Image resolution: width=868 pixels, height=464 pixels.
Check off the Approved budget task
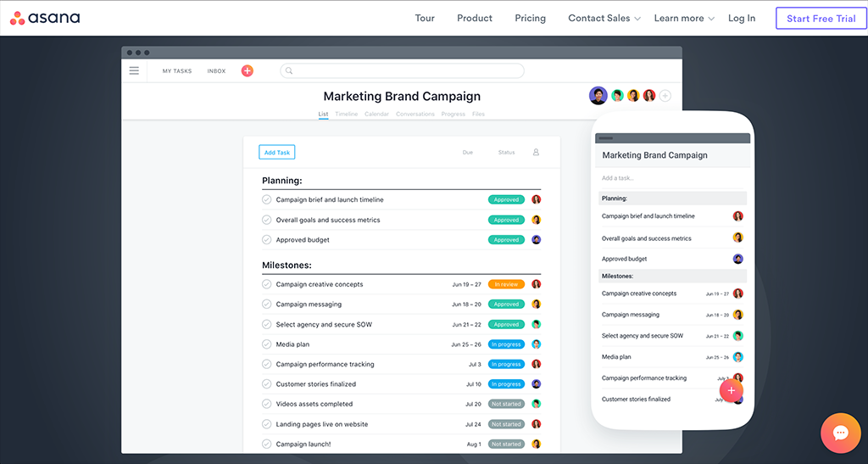pos(266,240)
